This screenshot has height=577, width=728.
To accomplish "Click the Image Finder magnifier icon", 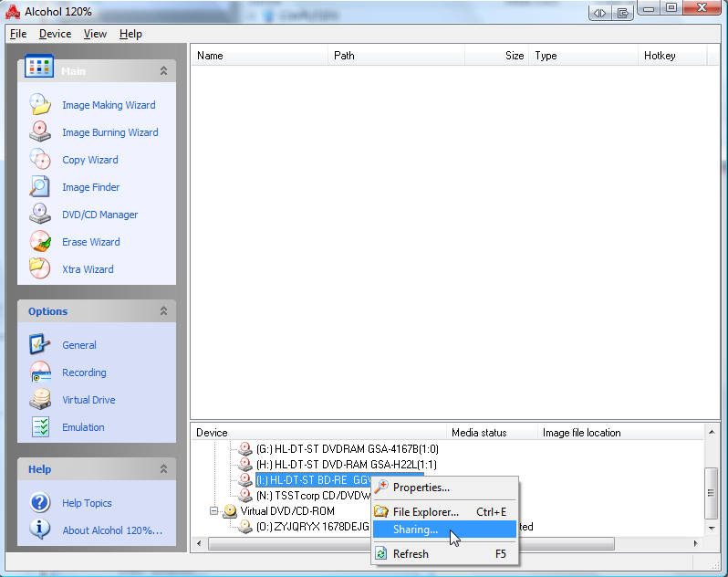I will click(40, 186).
